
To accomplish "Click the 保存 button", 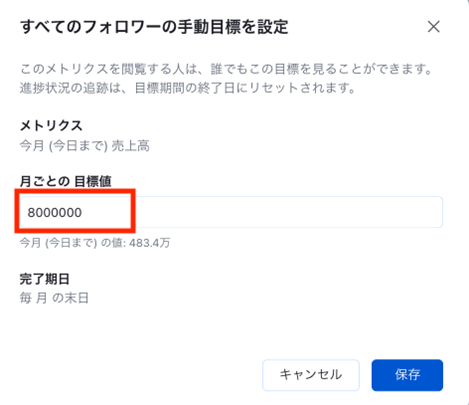I will click(x=407, y=375).
